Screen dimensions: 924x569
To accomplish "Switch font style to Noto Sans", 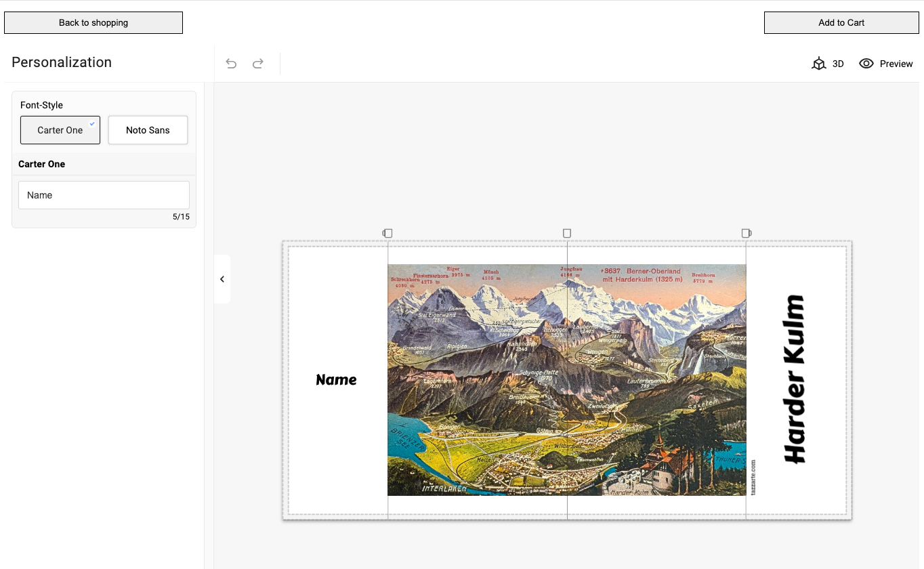I will tap(148, 130).
